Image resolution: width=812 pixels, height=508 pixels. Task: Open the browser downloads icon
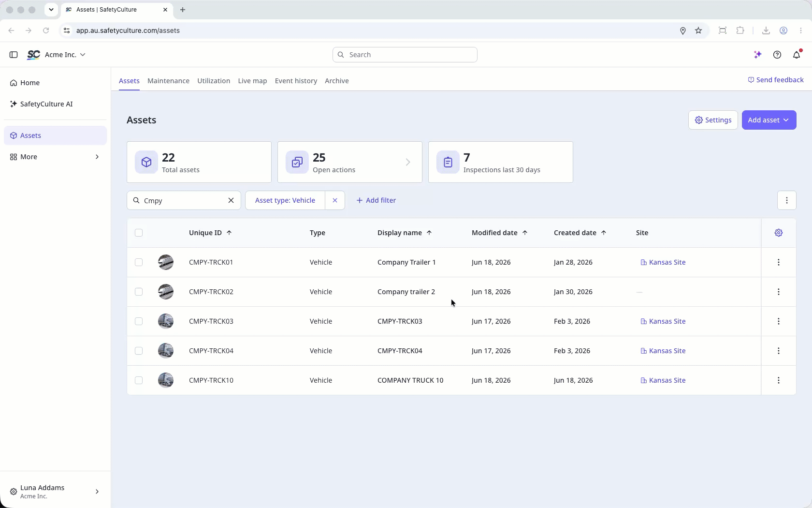[x=766, y=30]
